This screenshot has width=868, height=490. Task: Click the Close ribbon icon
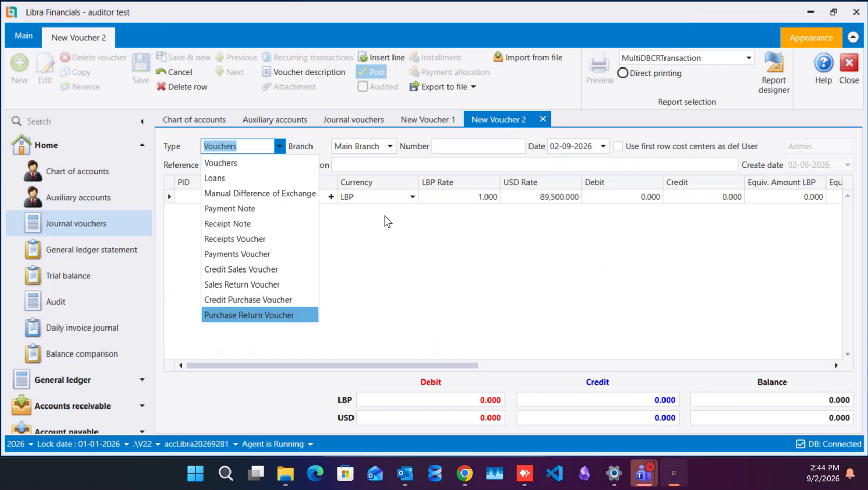849,63
